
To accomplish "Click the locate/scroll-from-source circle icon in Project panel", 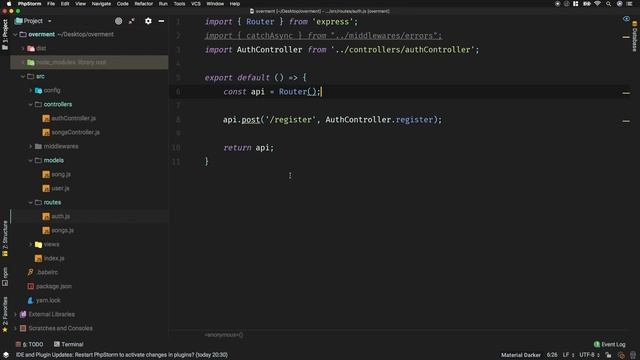I will click(118, 21).
